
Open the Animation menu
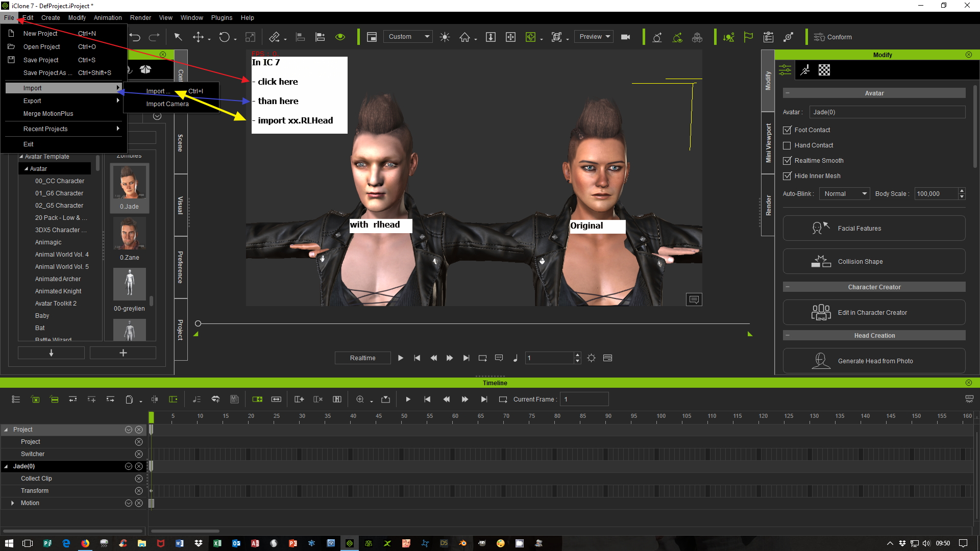point(108,17)
